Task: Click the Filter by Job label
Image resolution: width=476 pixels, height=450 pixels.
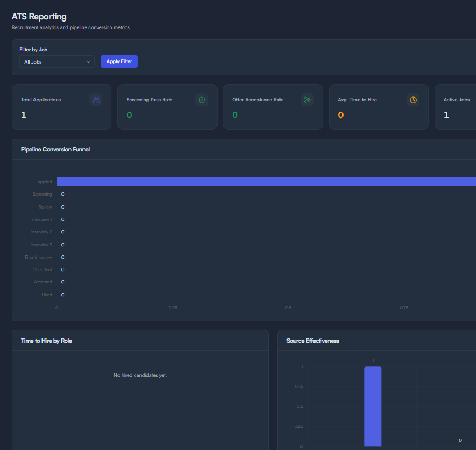Action: point(33,50)
